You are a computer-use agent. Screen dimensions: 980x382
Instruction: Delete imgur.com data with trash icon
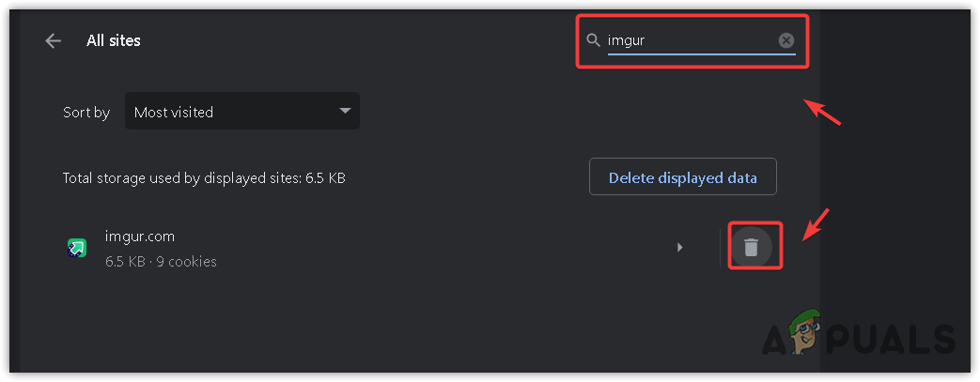(751, 248)
